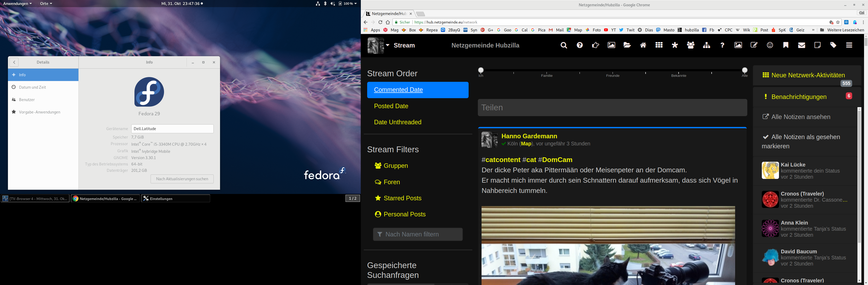Open the open-folder files icon in navbar
Viewport: 868px width, 285px height.
pos(627,45)
